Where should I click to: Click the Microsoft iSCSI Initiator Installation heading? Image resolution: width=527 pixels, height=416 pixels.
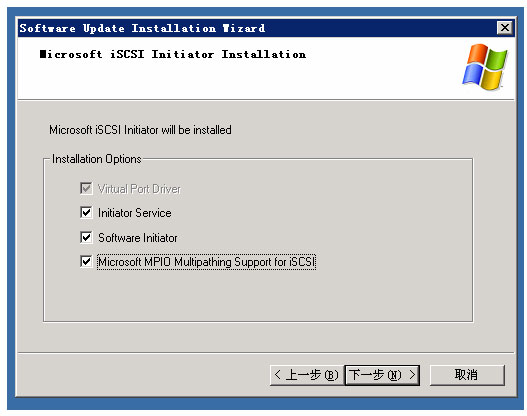tap(172, 54)
